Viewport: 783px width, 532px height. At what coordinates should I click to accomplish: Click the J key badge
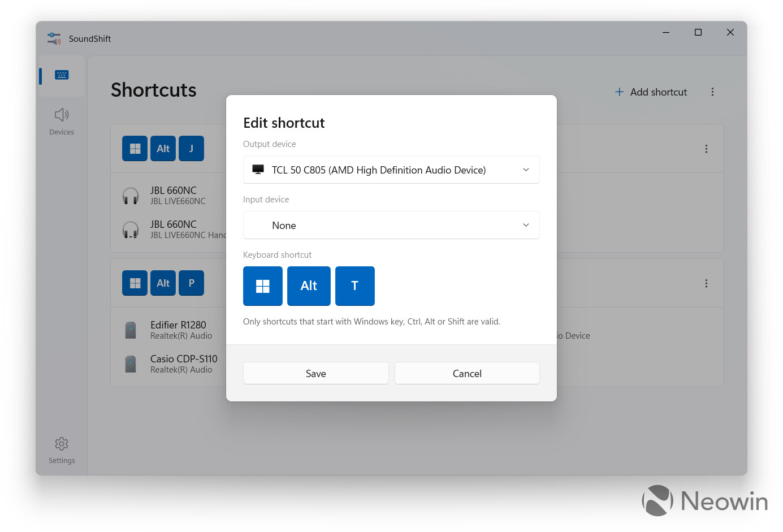click(192, 149)
